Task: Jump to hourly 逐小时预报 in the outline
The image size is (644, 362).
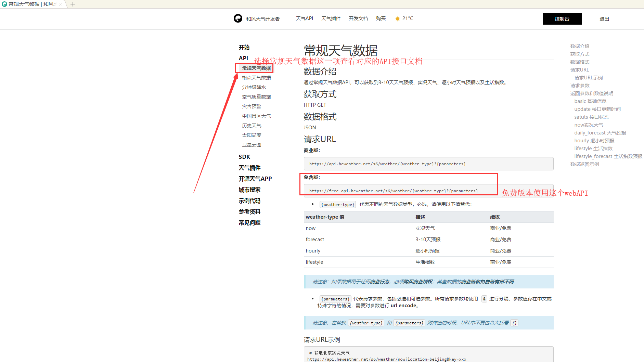Action: coord(594,141)
